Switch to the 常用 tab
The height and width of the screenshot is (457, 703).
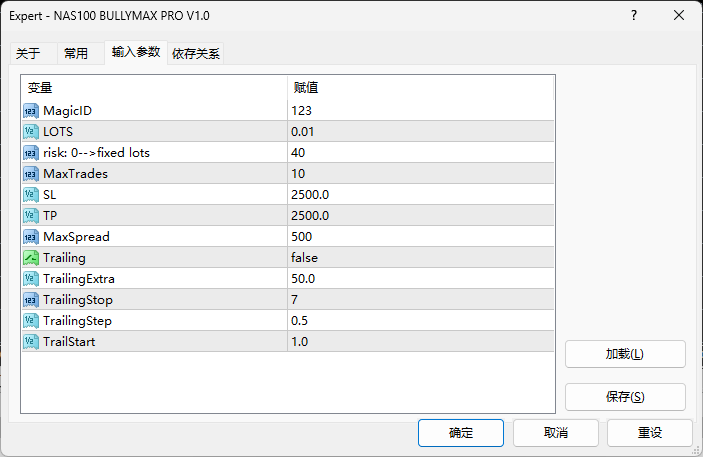click(x=76, y=54)
